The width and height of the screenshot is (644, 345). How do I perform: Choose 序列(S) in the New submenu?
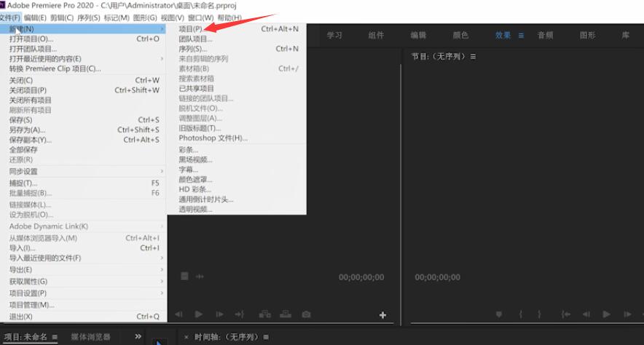coord(237,49)
